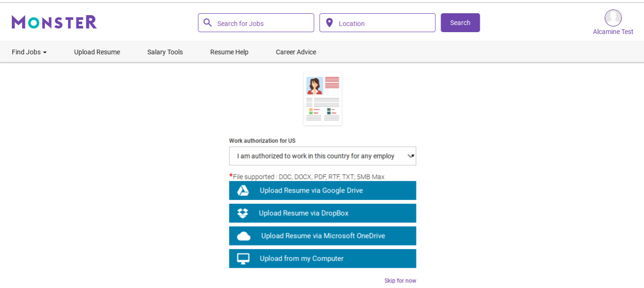
Task: Click the location pin icon
Action: coord(329,23)
